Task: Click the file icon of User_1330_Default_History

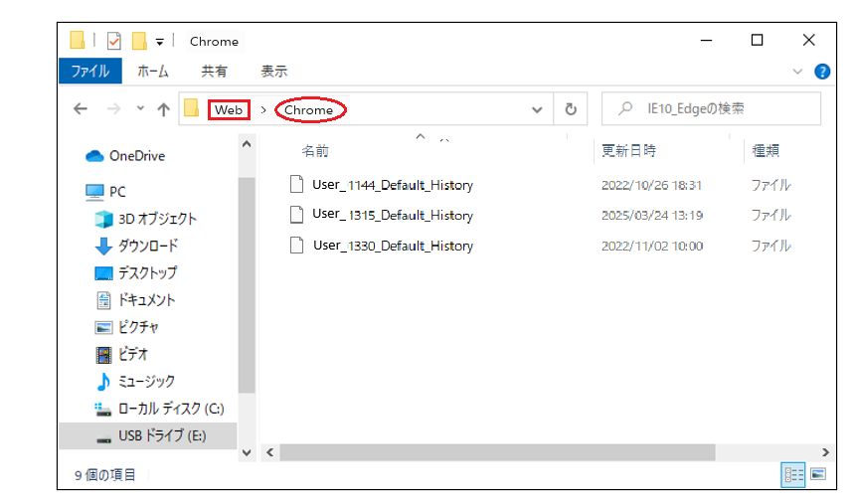Action: click(x=296, y=246)
